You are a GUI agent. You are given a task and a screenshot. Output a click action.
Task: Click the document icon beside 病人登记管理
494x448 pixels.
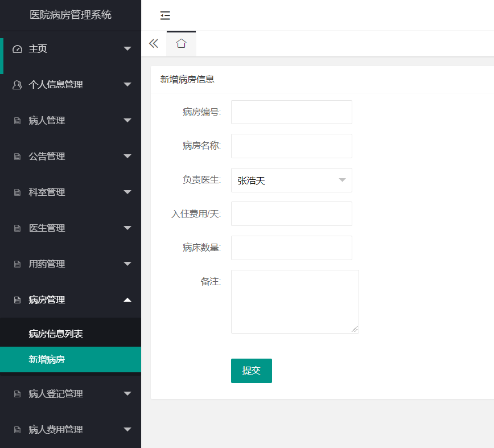pos(17,394)
